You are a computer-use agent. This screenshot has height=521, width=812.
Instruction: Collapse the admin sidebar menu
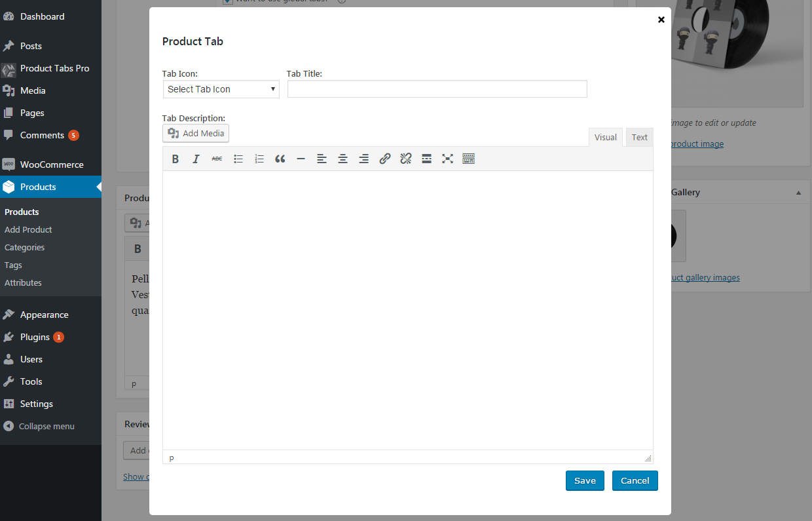pos(39,426)
